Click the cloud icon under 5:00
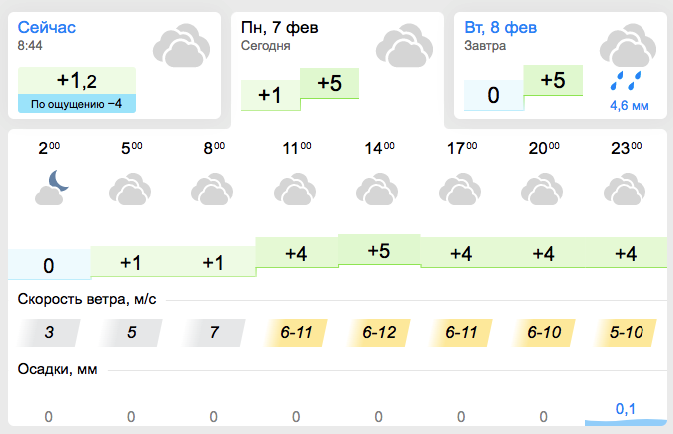This screenshot has height=434, width=673. (x=130, y=189)
